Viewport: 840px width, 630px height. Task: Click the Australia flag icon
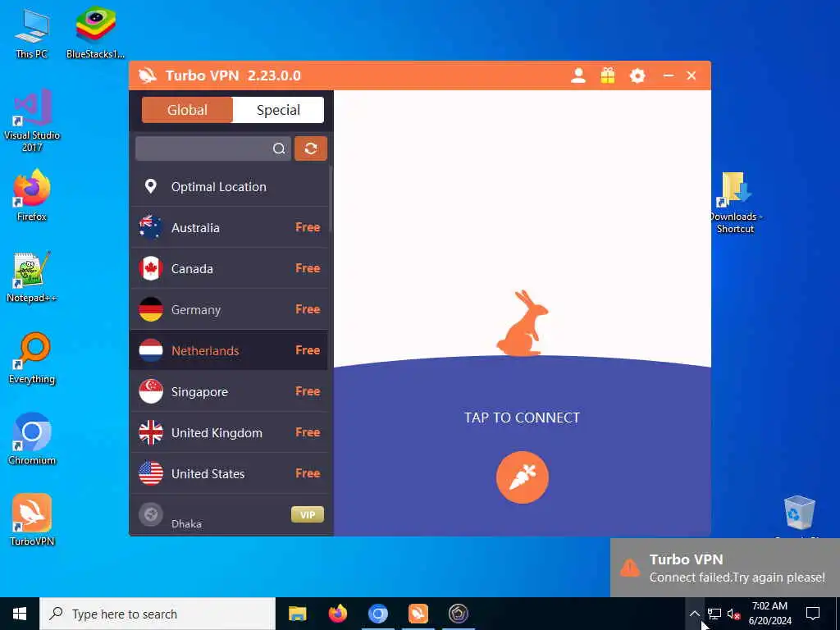(151, 227)
